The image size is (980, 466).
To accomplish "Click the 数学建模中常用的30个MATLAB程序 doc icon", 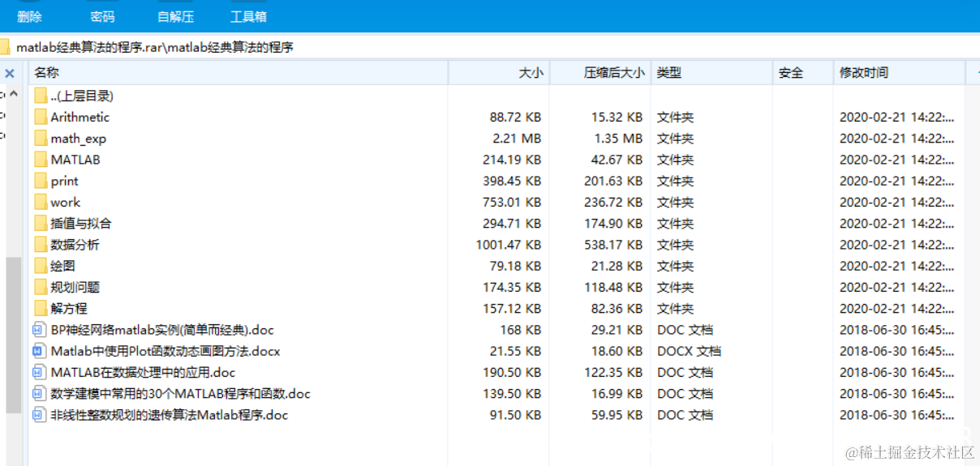I will coord(38,394).
